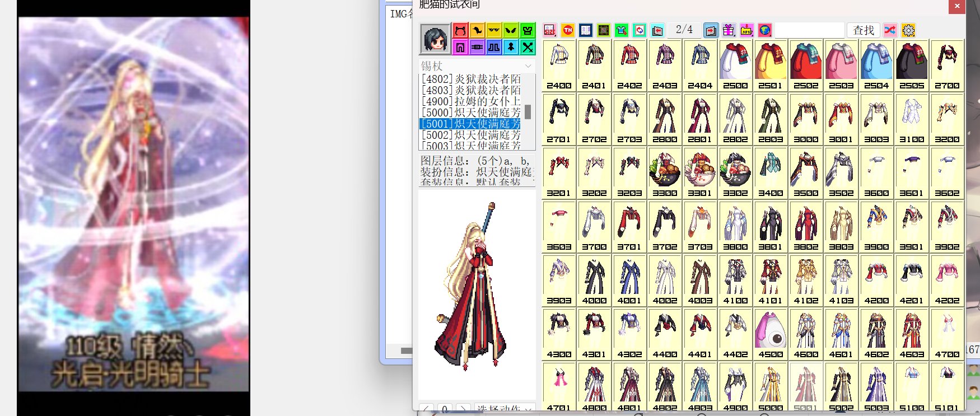Viewport: 980px width, 416px height.
Task: Go to previous page of avatars
Action: (657, 30)
